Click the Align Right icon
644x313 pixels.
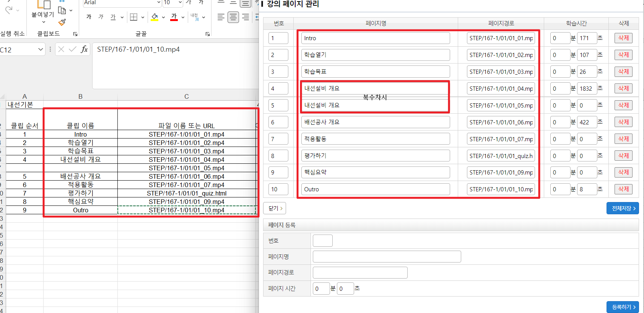[x=246, y=17]
